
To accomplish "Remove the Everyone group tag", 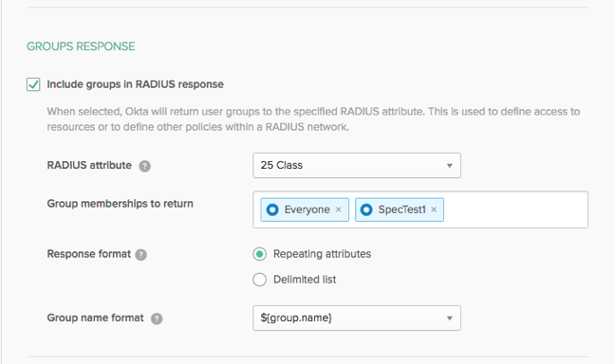I will [x=339, y=209].
